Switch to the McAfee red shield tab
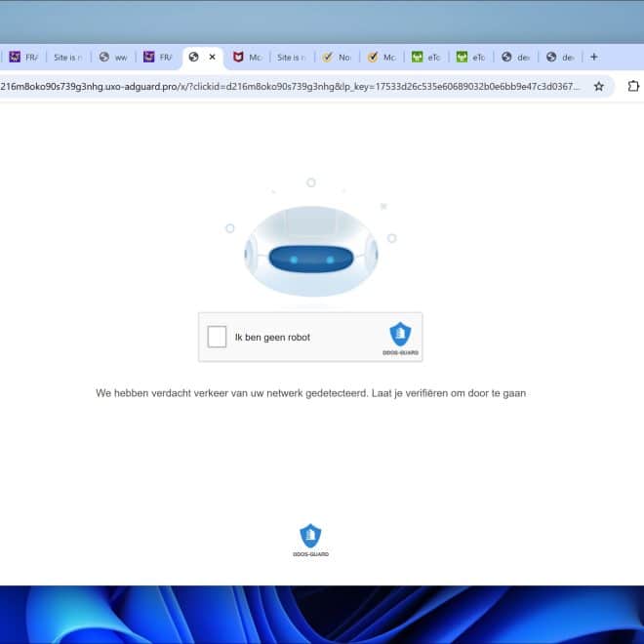 247,58
